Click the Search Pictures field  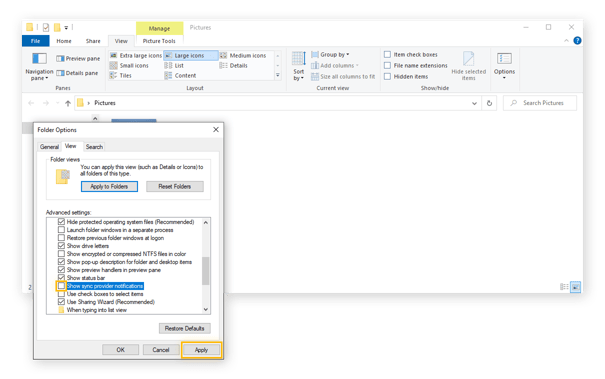coord(540,103)
